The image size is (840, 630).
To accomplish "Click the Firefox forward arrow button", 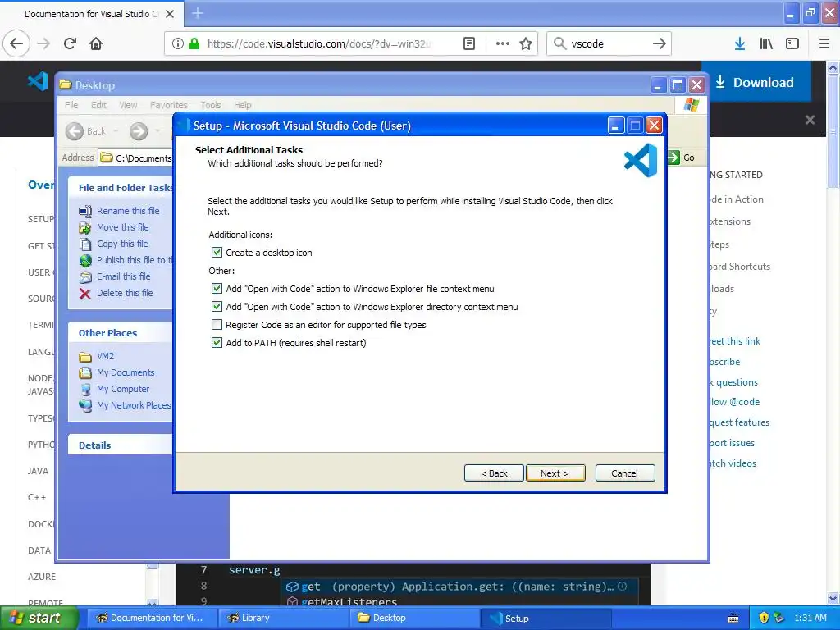I will 43,43.
